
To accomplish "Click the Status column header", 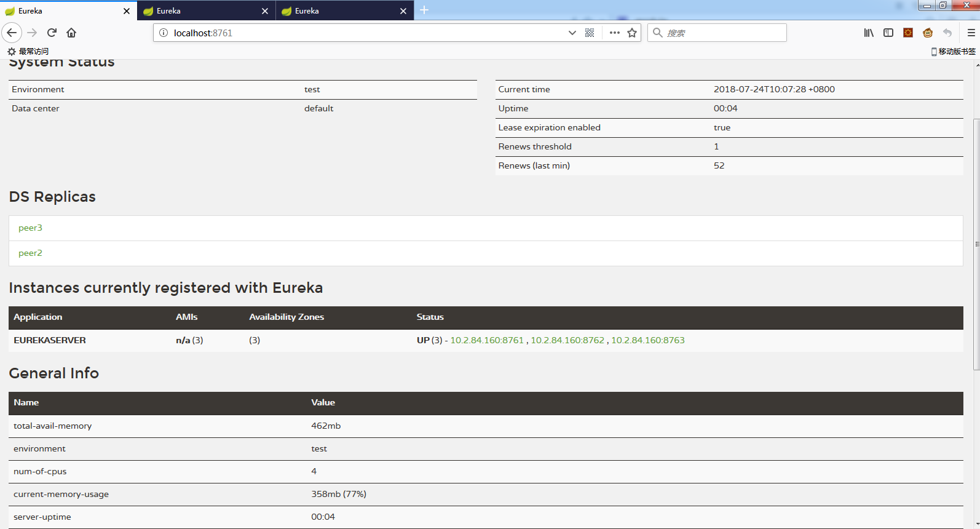I will [x=430, y=317].
